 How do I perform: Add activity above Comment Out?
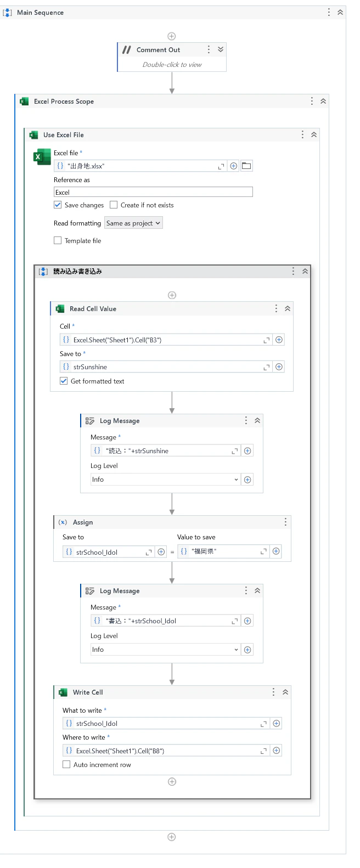(172, 36)
